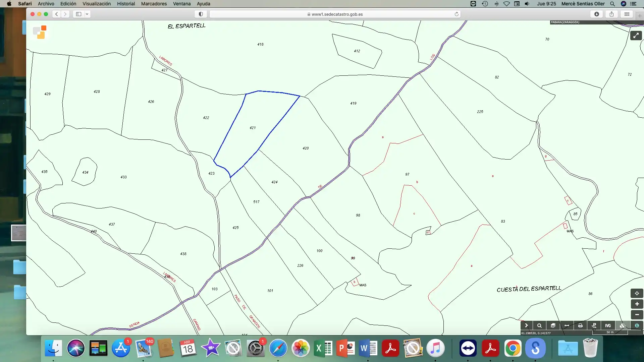Open the Marcadores menu
This screenshot has height=362, width=644.
(x=154, y=4)
